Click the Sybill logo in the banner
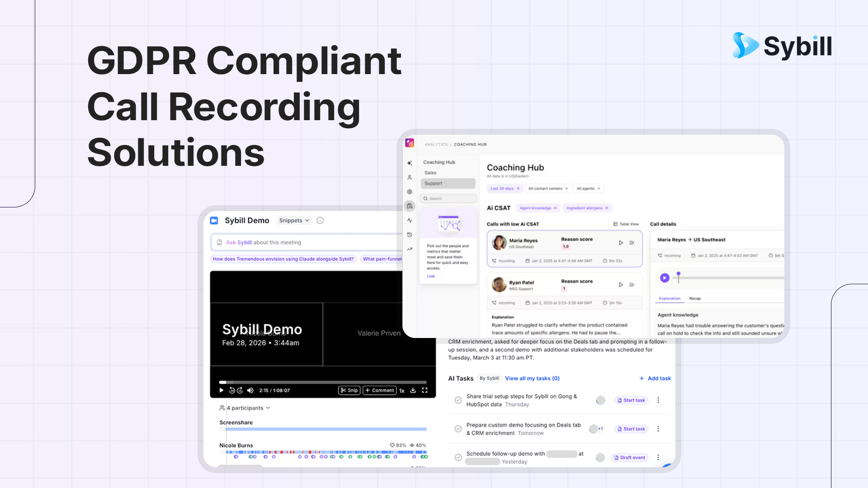The height and width of the screenshot is (488, 868). tap(782, 46)
